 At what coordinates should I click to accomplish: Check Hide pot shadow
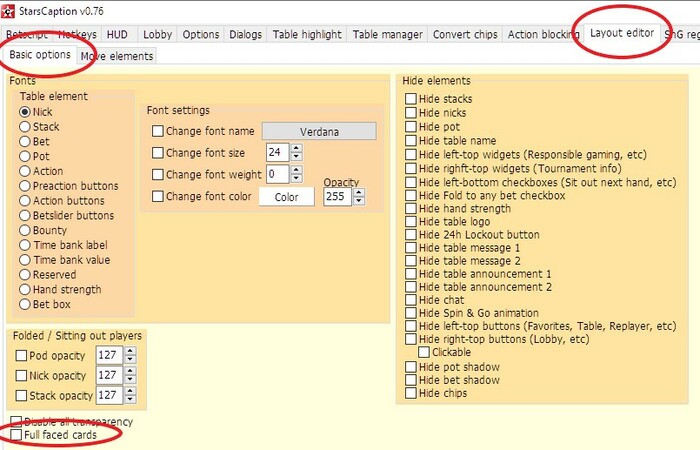pos(411,367)
